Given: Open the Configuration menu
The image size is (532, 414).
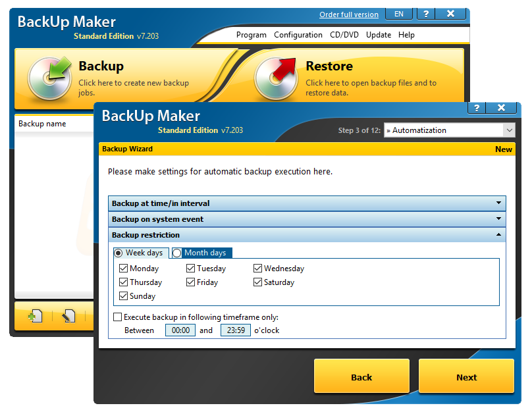Looking at the screenshot, I should click(298, 35).
